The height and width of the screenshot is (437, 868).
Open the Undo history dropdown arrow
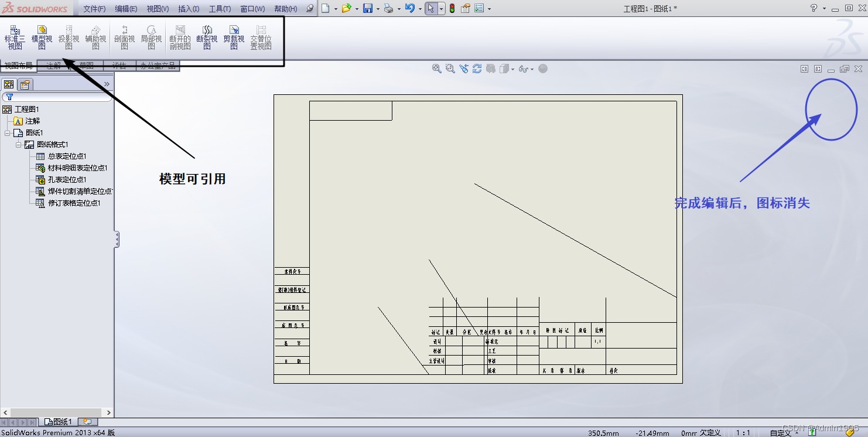(x=420, y=9)
